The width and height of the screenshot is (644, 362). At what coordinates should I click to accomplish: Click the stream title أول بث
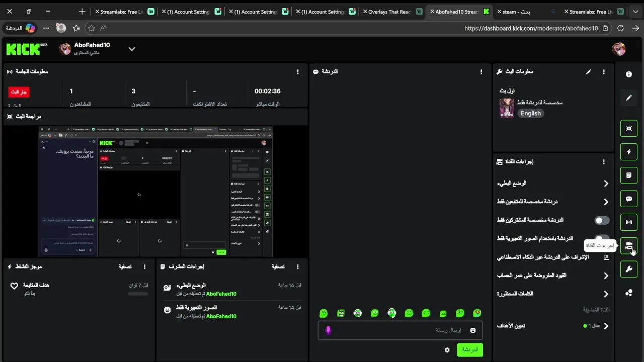click(507, 91)
